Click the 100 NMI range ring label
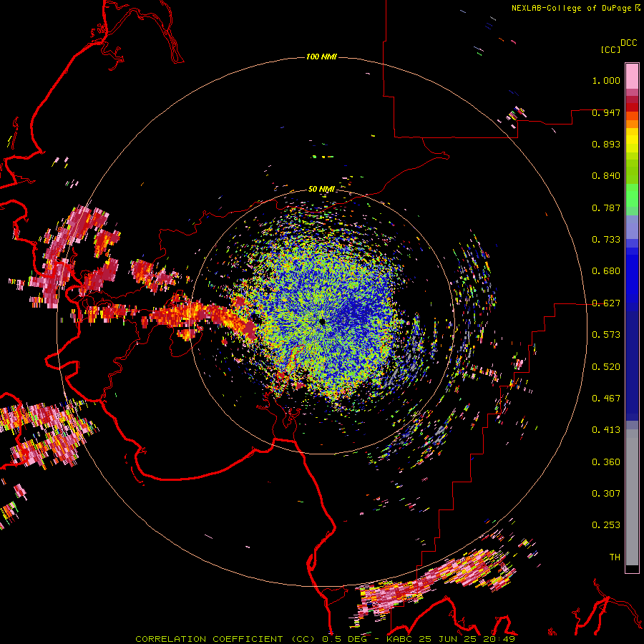Screen dimensions: 644x644 [321, 57]
